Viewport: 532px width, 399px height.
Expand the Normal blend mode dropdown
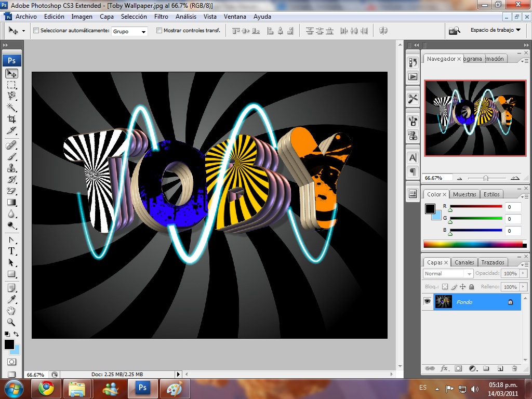pos(448,273)
